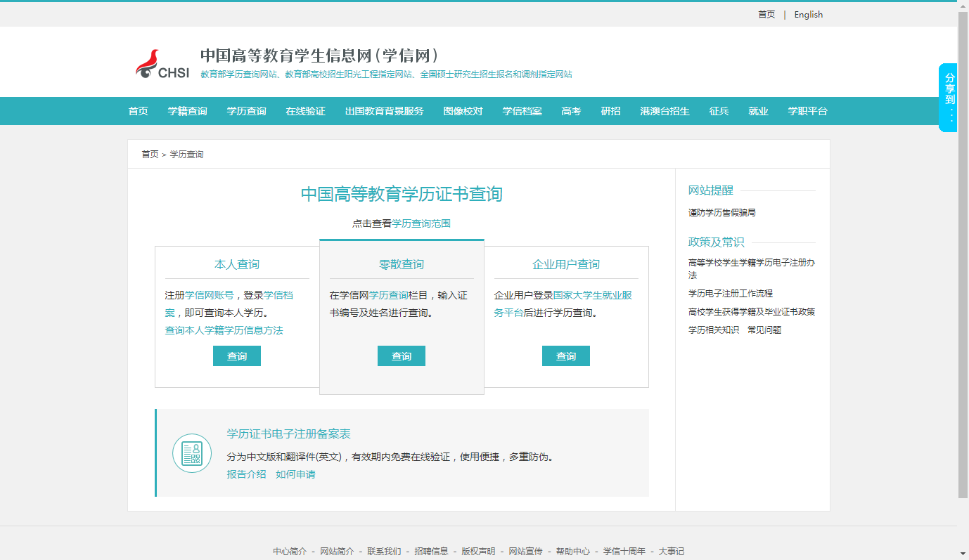Open the 首页 navigation menu item
The image size is (969, 560).
point(139,111)
